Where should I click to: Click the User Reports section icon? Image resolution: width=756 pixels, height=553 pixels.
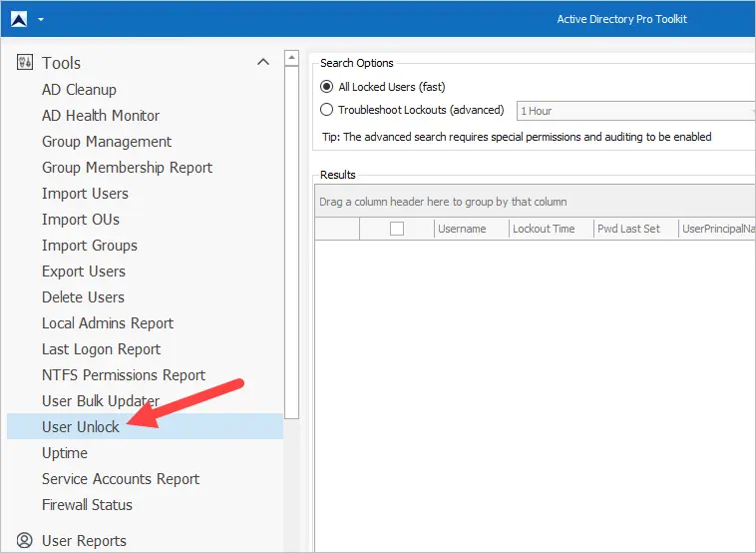tap(25, 540)
